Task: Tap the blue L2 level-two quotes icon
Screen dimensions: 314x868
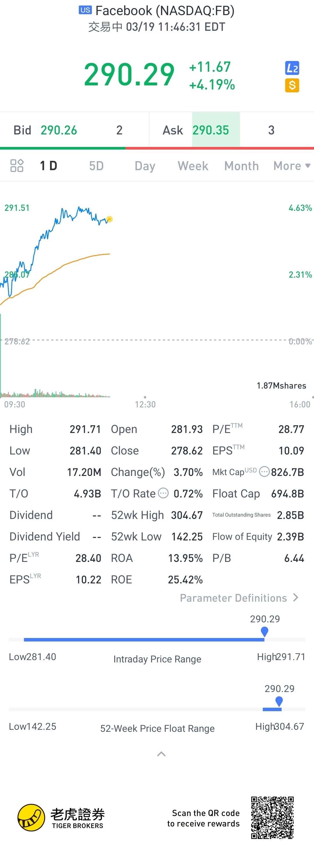Action: (x=292, y=68)
